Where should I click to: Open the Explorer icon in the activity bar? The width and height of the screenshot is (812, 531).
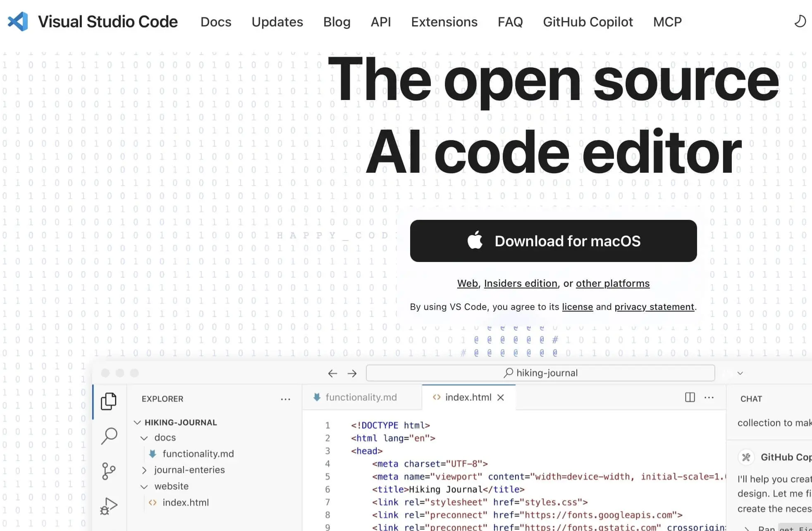(109, 401)
